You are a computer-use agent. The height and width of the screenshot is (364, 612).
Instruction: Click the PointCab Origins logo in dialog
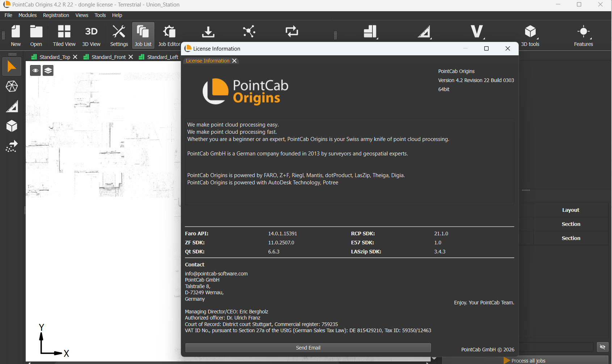(x=245, y=91)
